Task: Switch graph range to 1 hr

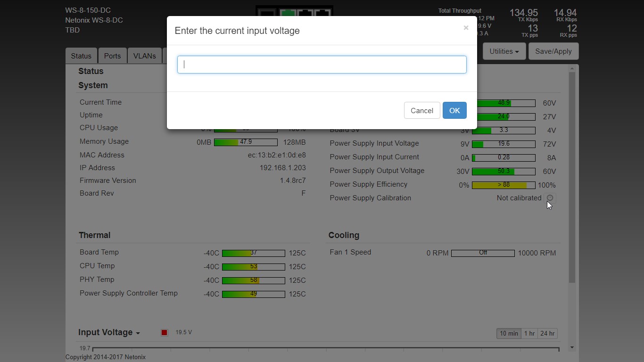Action: click(x=529, y=333)
